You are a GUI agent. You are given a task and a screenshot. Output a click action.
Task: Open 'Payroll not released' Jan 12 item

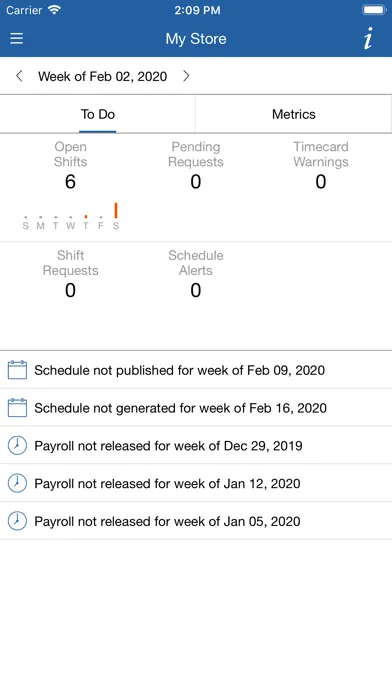[x=196, y=483]
